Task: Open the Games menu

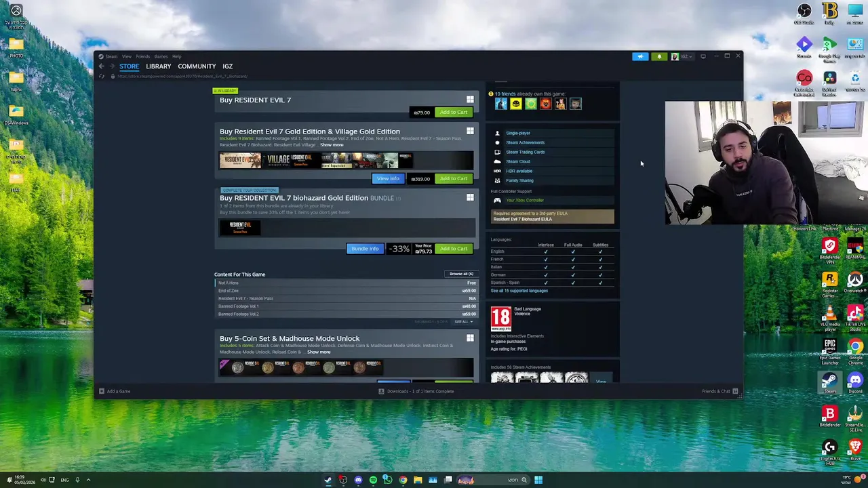Action: tap(161, 56)
